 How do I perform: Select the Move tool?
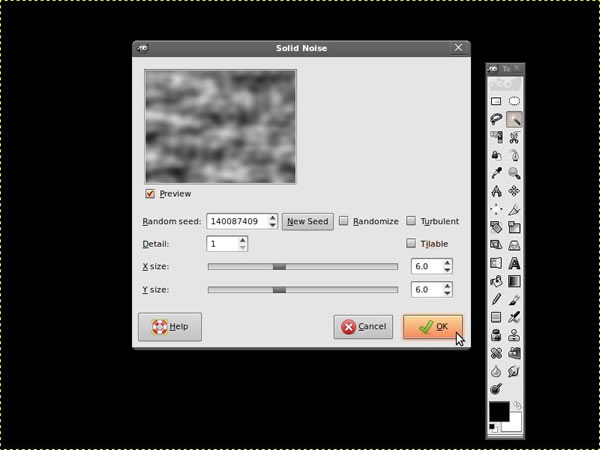514,191
